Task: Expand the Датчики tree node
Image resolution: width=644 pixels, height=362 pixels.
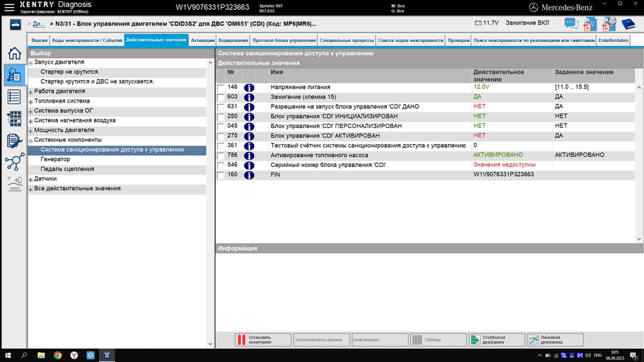Action: [x=31, y=180]
